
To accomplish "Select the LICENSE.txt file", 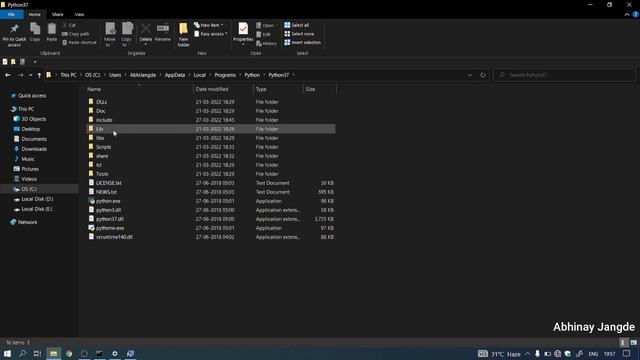I will tap(211, 183).
